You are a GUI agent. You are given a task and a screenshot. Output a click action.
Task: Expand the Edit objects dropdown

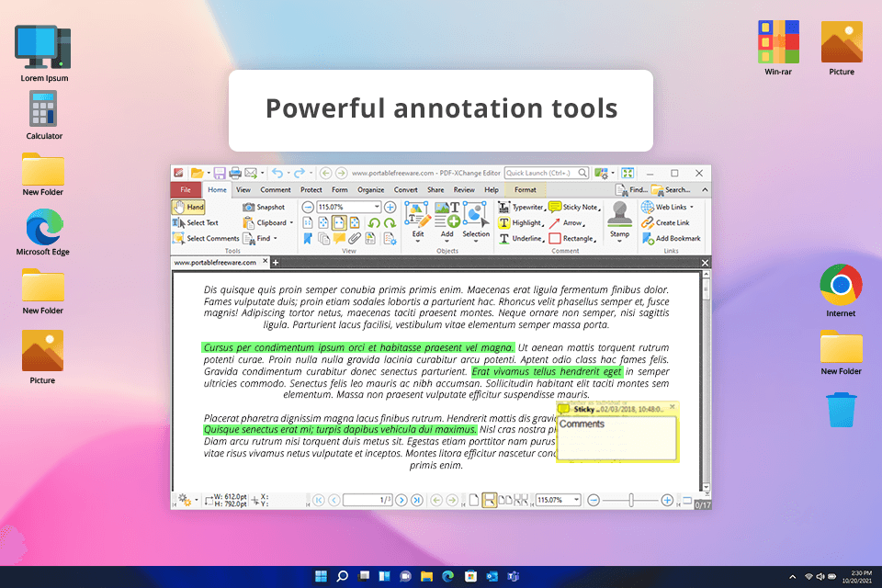click(418, 242)
